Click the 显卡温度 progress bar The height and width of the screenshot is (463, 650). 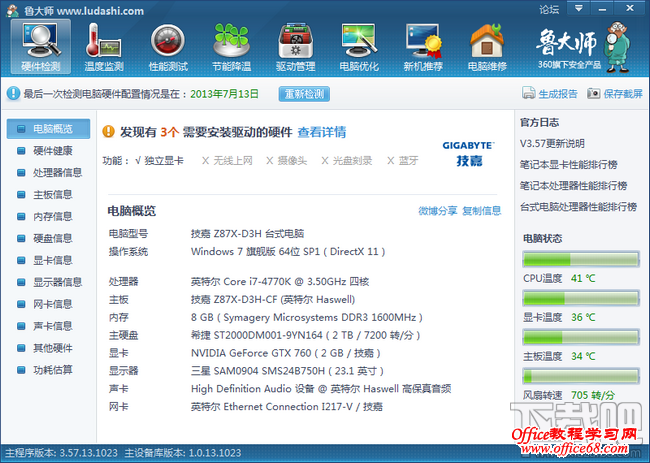pos(580,298)
